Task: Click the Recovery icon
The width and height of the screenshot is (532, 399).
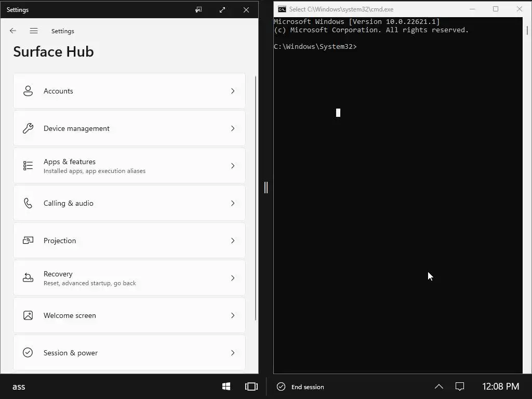Action: click(x=28, y=278)
